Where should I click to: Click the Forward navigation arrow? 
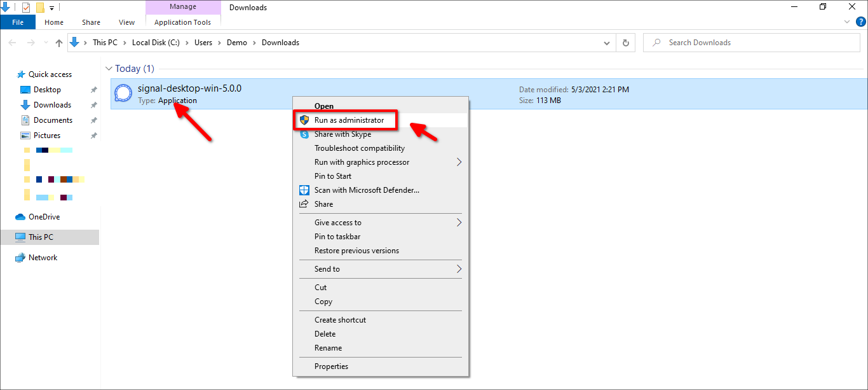click(31, 43)
